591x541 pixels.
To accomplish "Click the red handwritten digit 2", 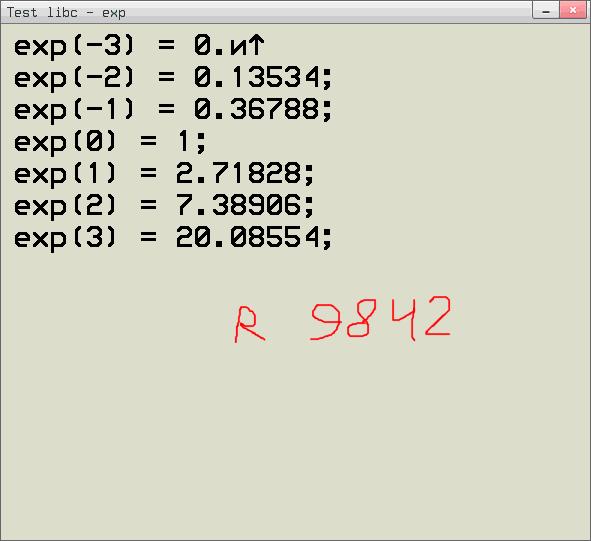I will tap(438, 316).
